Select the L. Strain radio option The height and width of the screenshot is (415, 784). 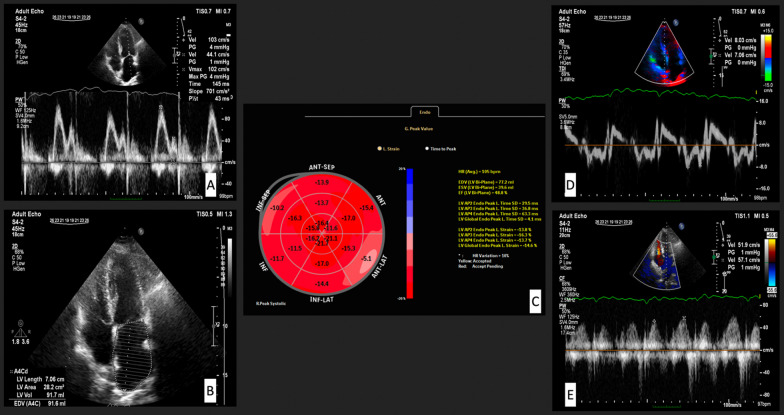(388, 149)
